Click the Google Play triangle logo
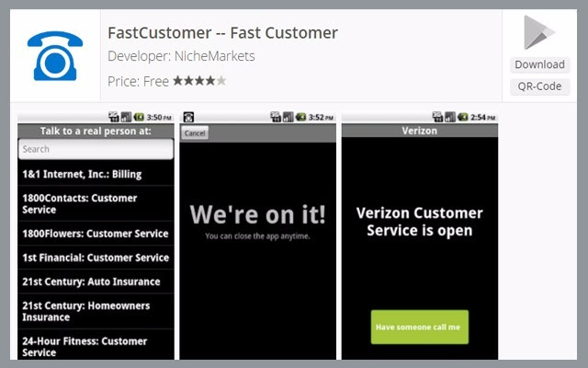 tap(539, 32)
